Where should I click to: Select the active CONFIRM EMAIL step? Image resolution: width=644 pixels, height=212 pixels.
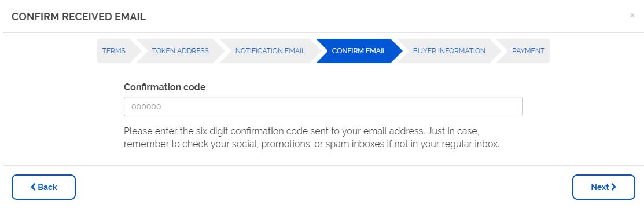click(x=359, y=51)
